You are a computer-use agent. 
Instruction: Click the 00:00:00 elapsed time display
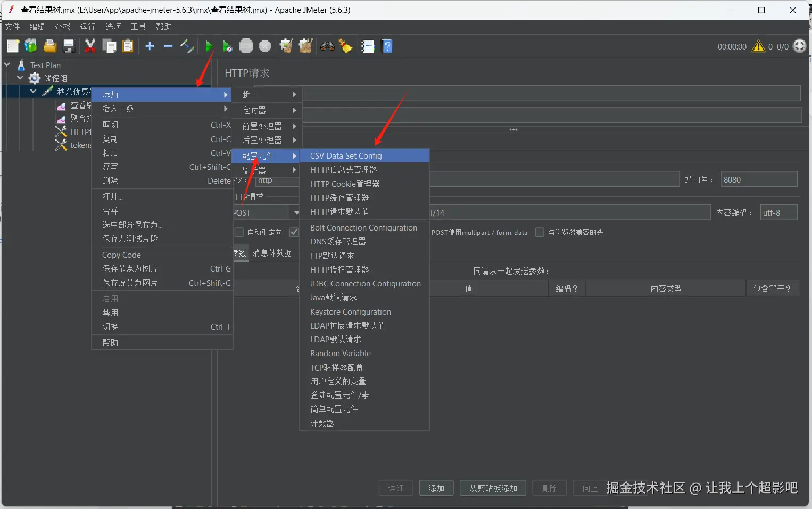[x=732, y=46]
